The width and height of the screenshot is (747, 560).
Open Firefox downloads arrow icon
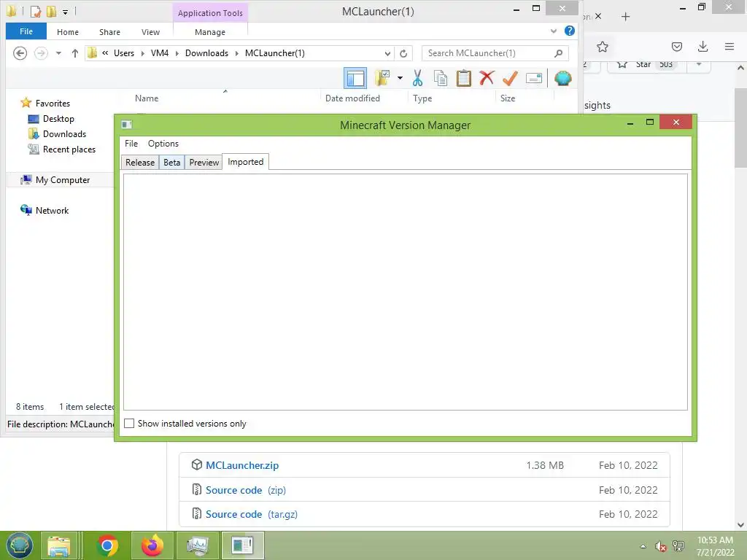703,47
